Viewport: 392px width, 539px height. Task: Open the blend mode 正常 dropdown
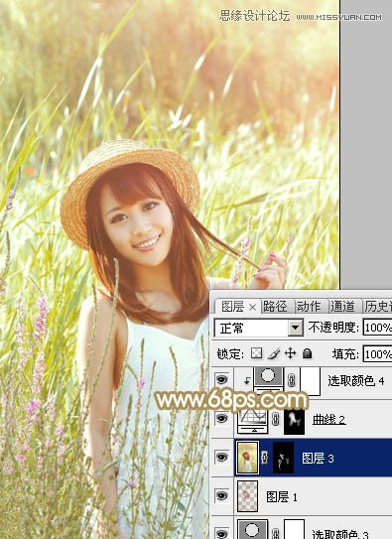coord(296,328)
